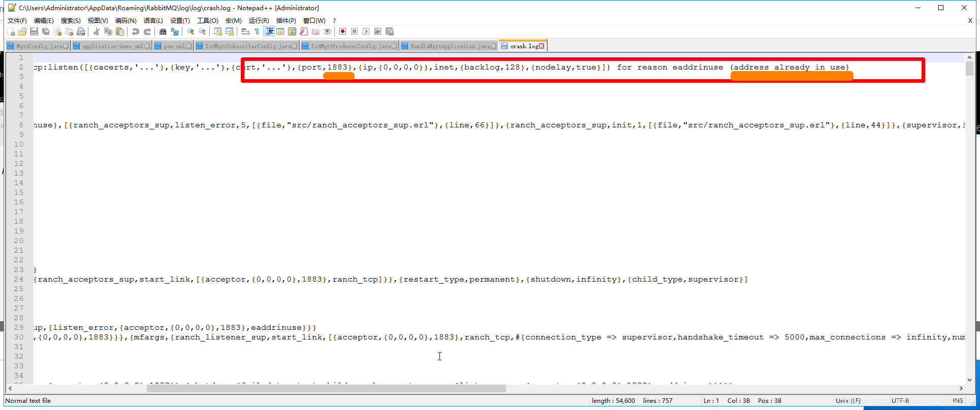Click the Zoom Out magnifier icon
Viewport: 980px width, 410px height.
click(202, 31)
